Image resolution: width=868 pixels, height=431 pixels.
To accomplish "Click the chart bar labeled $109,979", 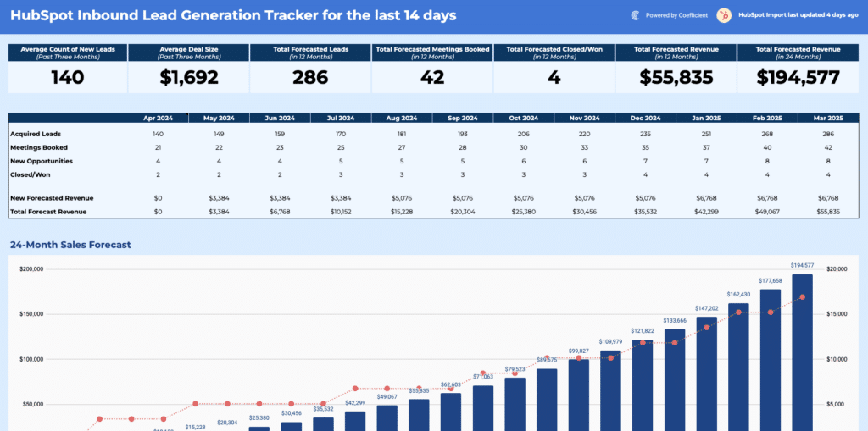I will tap(610, 391).
